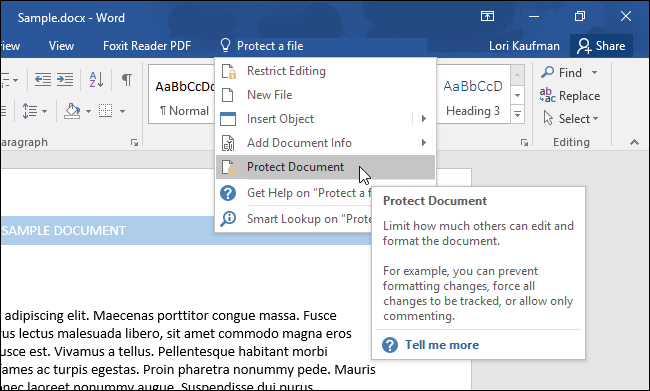Click Get Help on Protect a file
The width and height of the screenshot is (650, 391).
click(293, 193)
